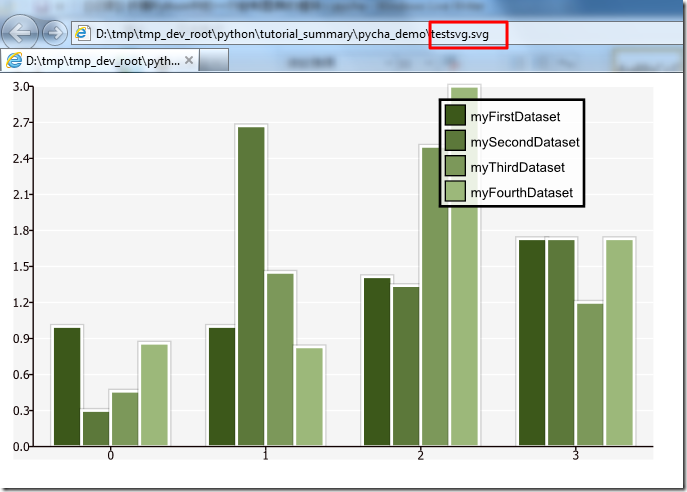The image size is (687, 492).
Task: Click the 0.6 y-axis label
Action: (x=21, y=375)
